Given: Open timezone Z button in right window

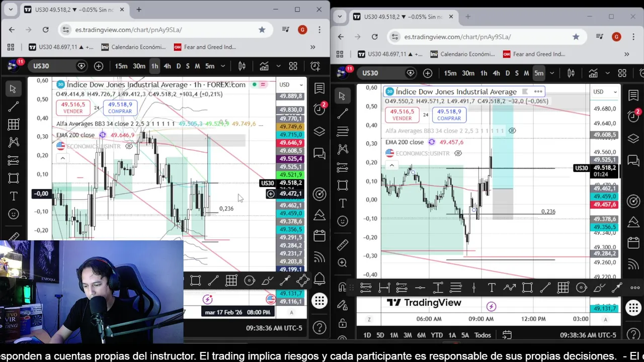Looking at the screenshot, I should pos(369,319).
